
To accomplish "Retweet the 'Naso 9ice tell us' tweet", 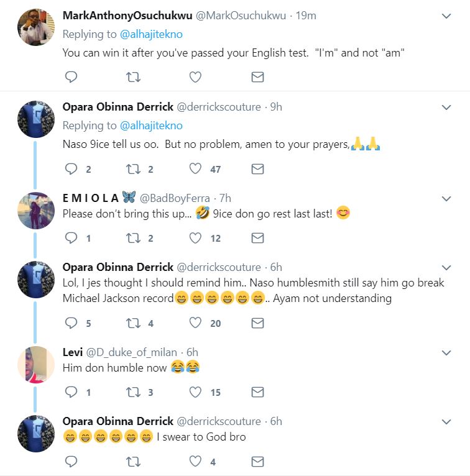I will tap(134, 169).
